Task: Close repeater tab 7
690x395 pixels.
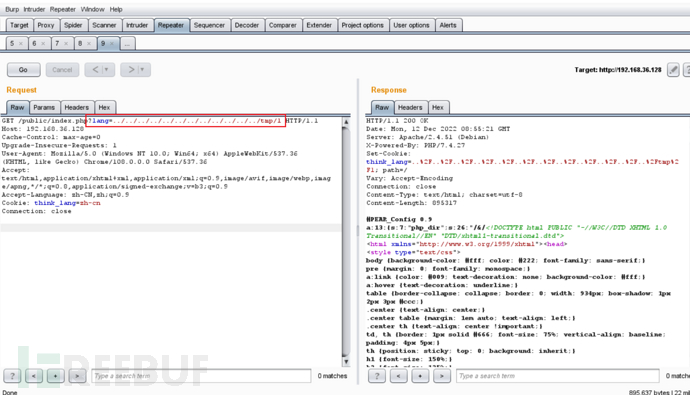Action: point(66,44)
